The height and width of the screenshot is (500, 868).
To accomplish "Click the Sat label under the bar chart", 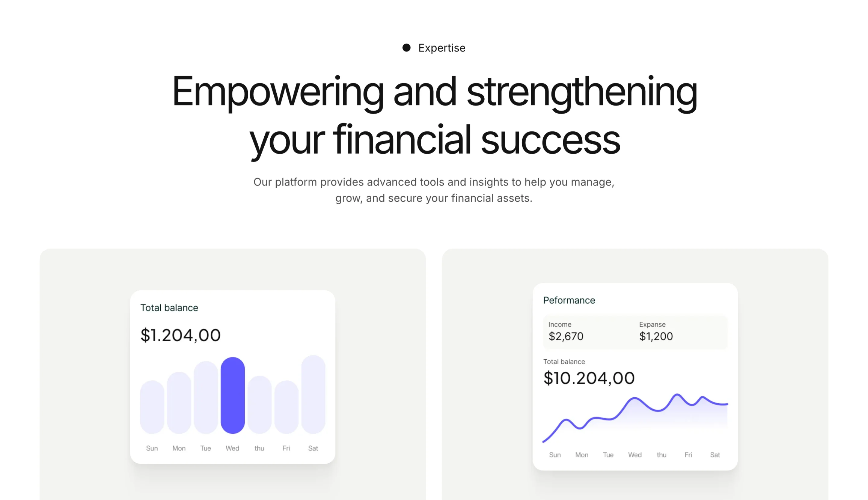I will pyautogui.click(x=313, y=448).
